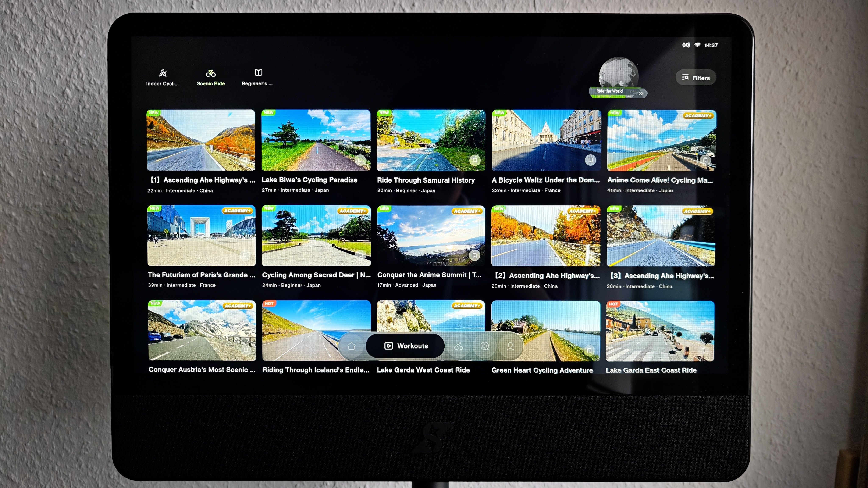The width and height of the screenshot is (868, 488).
Task: Tap the sensor connection status icon
Action: (686, 45)
